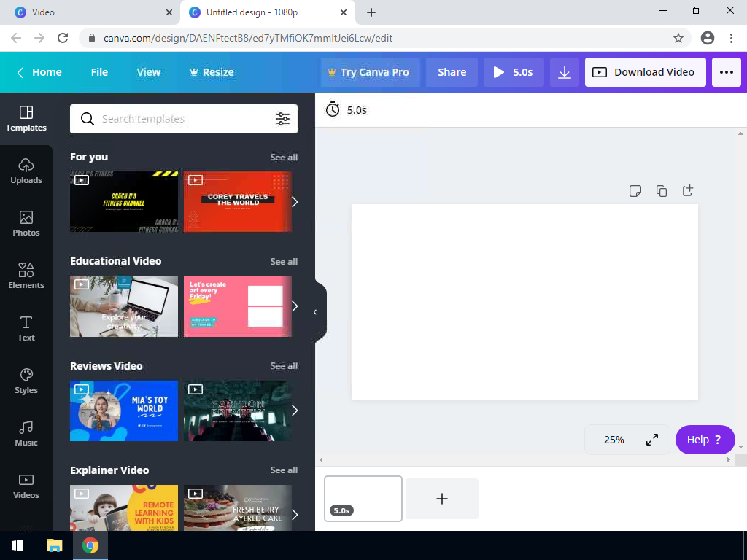Select the first page thumbnail in timeline
747x560 pixels.
pyautogui.click(x=363, y=499)
